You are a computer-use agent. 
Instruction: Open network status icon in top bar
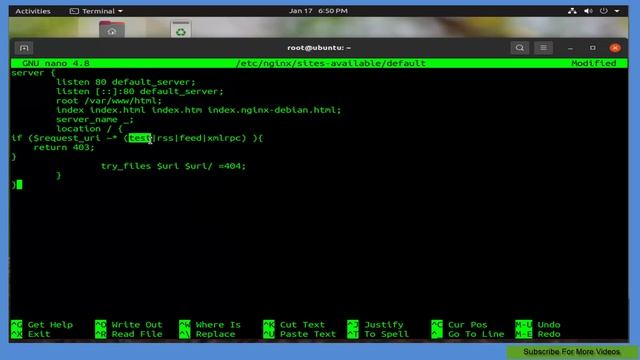(572, 11)
